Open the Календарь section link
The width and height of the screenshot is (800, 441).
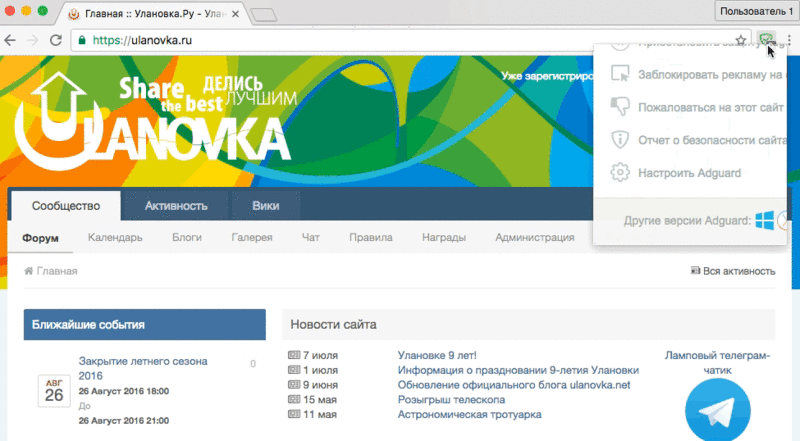pyautogui.click(x=115, y=238)
